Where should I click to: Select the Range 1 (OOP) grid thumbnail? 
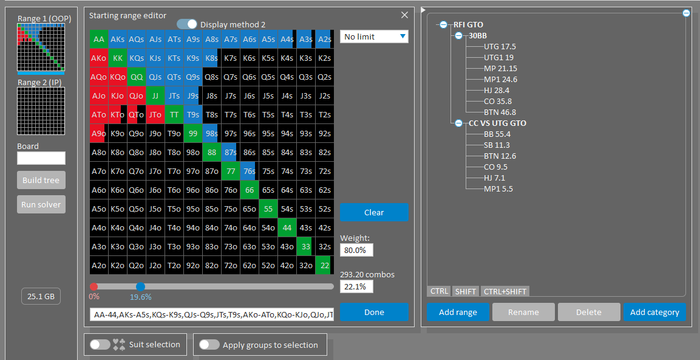[41, 48]
